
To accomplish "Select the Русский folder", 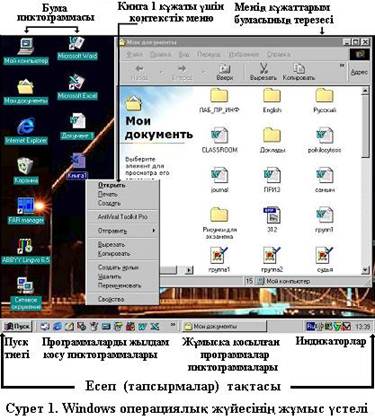I will pos(324,100).
